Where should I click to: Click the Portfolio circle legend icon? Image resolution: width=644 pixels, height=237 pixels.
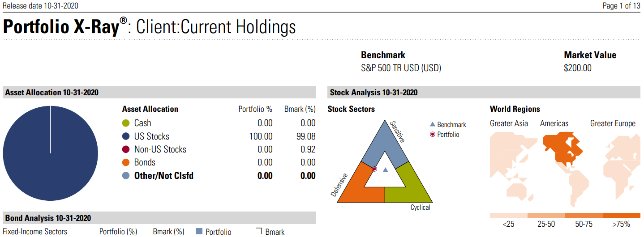(x=432, y=134)
